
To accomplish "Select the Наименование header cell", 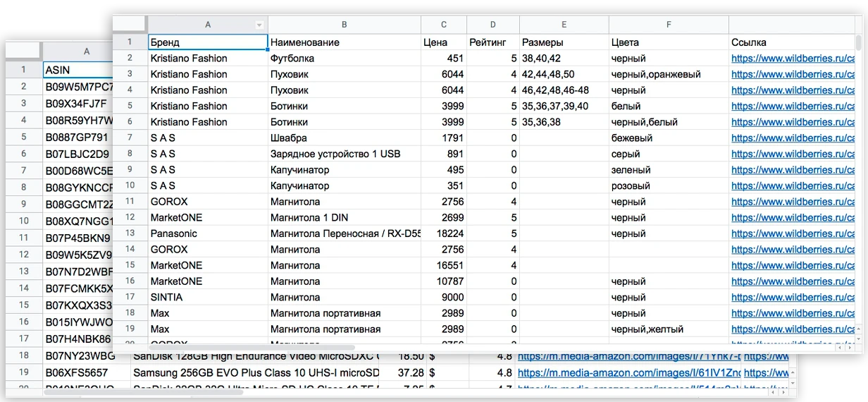I will coord(344,42).
